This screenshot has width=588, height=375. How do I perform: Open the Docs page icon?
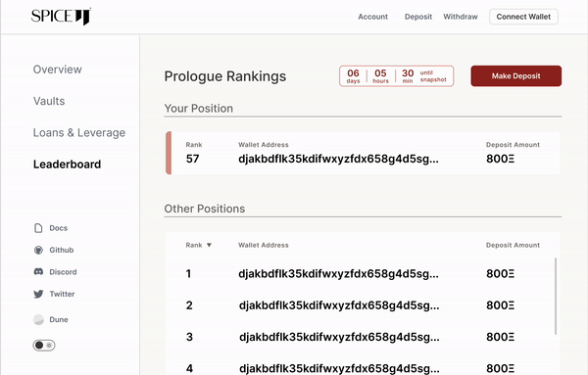38,228
